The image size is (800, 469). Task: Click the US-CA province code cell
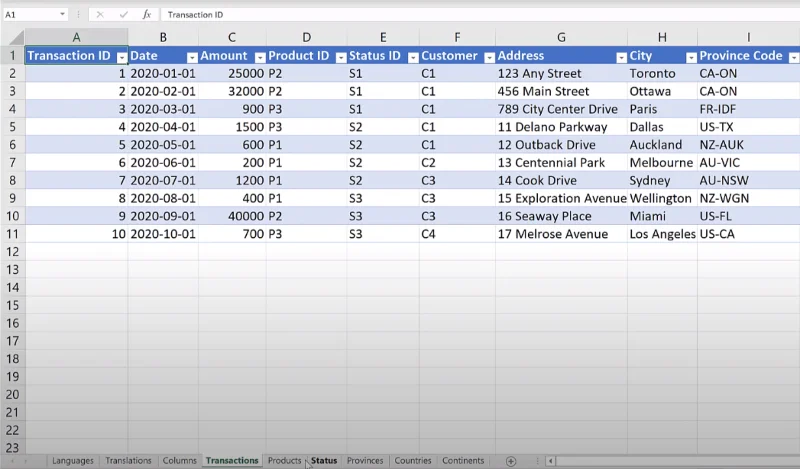pyautogui.click(x=748, y=234)
